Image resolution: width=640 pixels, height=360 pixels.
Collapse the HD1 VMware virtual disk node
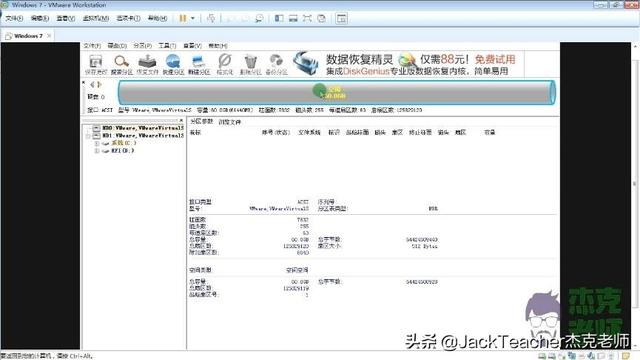tap(88, 136)
